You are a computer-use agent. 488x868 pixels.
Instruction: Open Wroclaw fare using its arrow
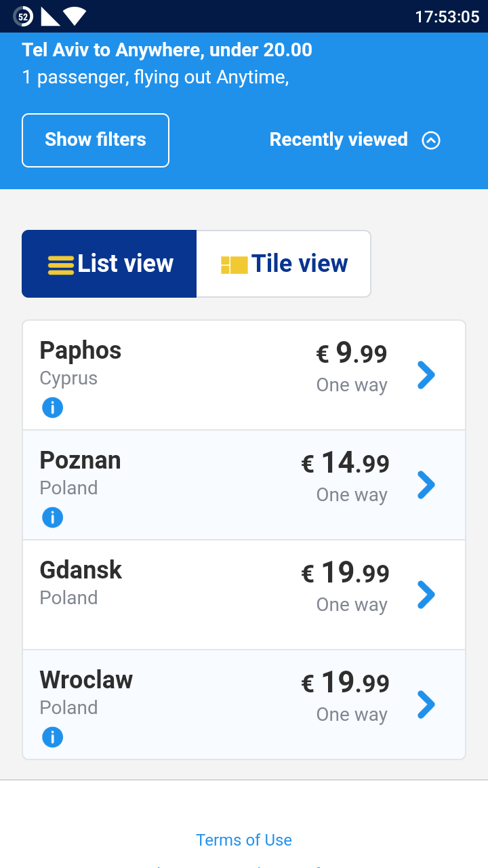click(x=426, y=705)
